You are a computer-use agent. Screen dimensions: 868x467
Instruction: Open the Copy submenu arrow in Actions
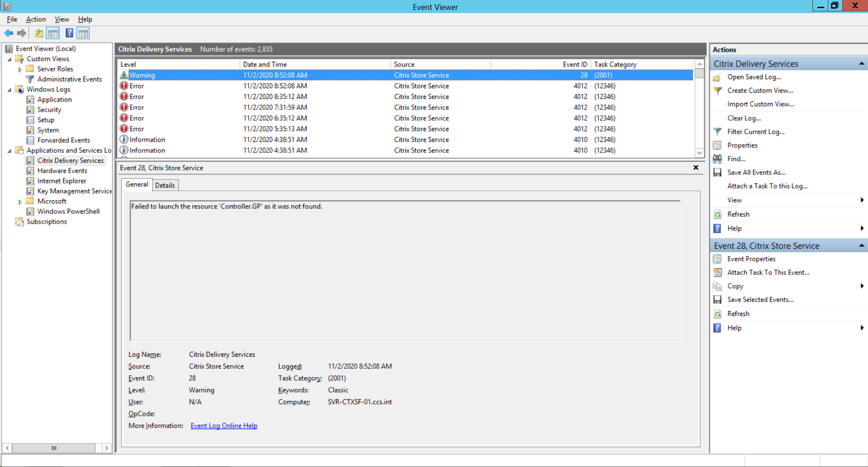pos(862,286)
